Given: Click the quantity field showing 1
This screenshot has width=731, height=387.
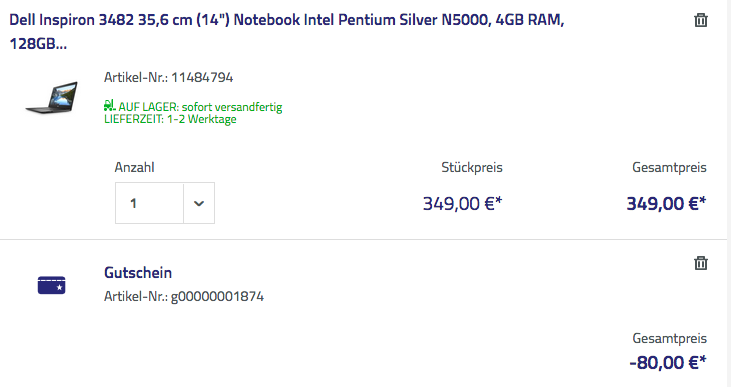Looking at the screenshot, I should [149, 203].
